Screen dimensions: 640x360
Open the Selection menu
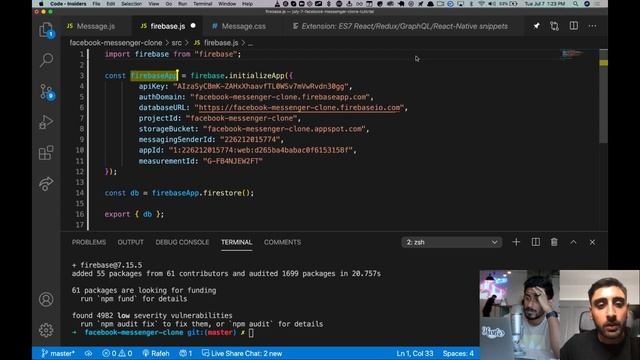coord(131,4)
